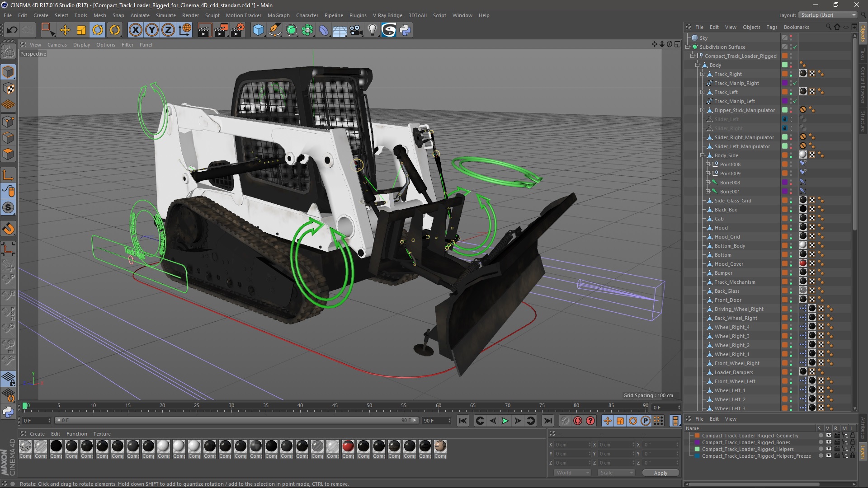The width and height of the screenshot is (868, 488).
Task: Click the Play Forwards button
Action: click(x=505, y=421)
